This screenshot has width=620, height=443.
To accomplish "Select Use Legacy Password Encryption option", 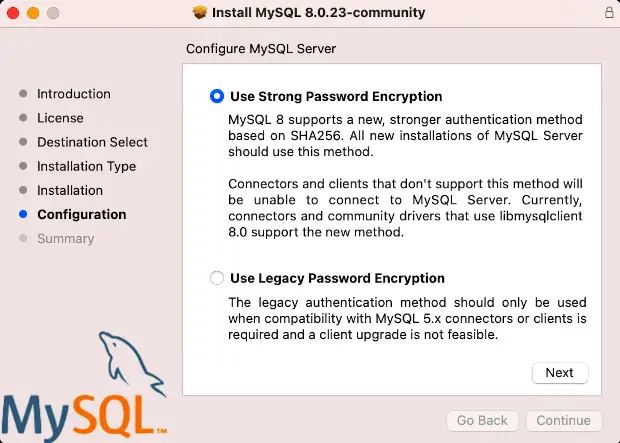I will point(217,278).
